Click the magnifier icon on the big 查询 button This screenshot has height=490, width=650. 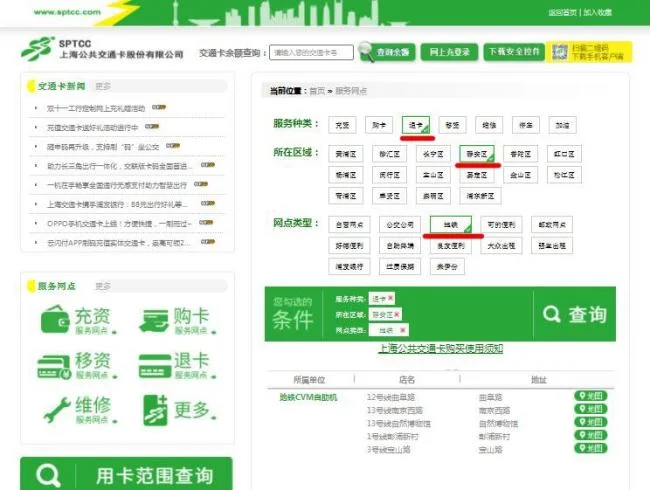[x=551, y=314]
